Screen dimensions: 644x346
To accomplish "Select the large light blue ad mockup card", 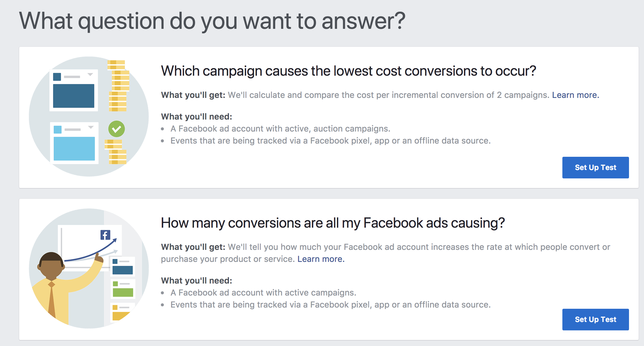I will [74, 143].
